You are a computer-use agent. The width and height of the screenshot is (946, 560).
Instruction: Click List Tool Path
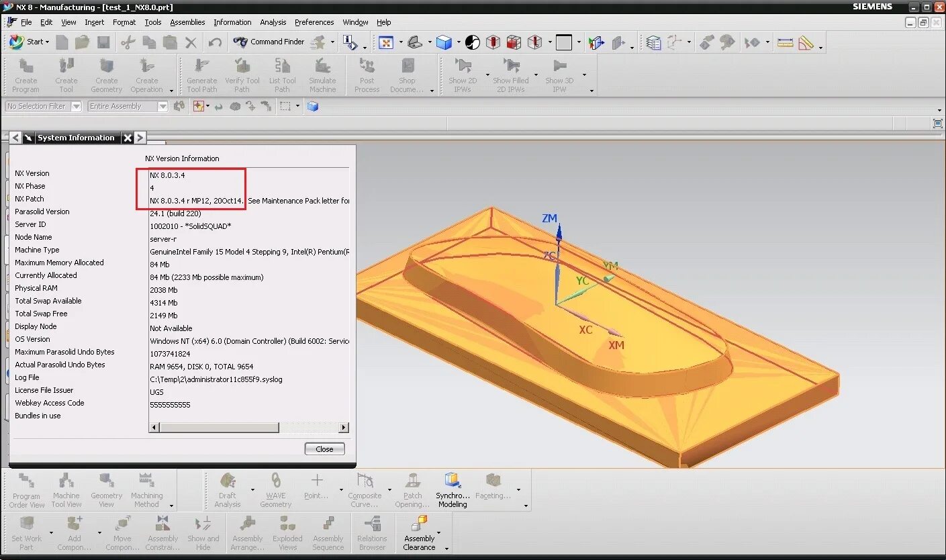[x=283, y=75]
